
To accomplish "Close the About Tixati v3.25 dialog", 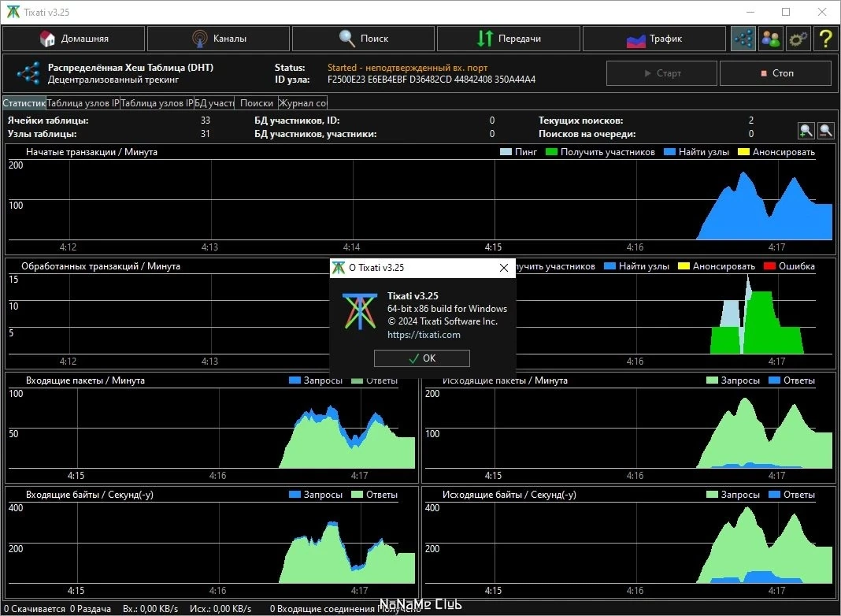I will click(x=504, y=268).
